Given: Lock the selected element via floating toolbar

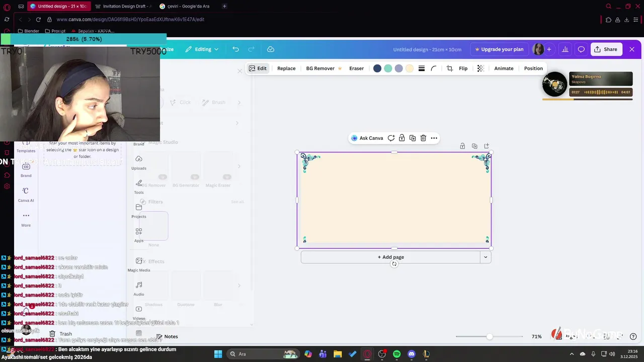Looking at the screenshot, I should [x=401, y=138].
